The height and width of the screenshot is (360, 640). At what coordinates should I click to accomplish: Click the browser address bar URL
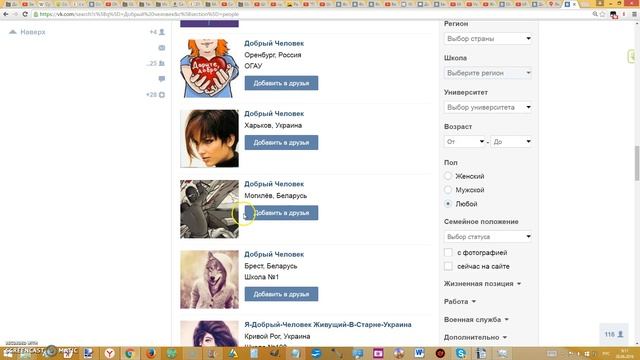click(x=139, y=14)
